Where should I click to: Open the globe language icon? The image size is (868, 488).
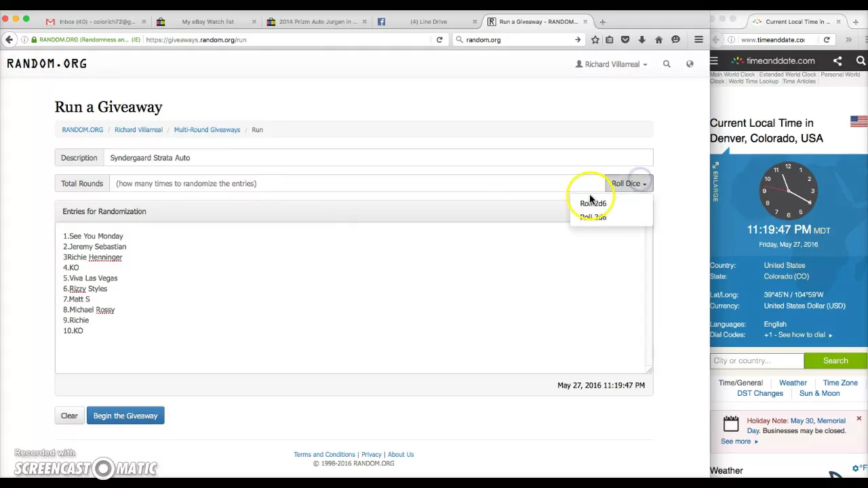(x=690, y=64)
